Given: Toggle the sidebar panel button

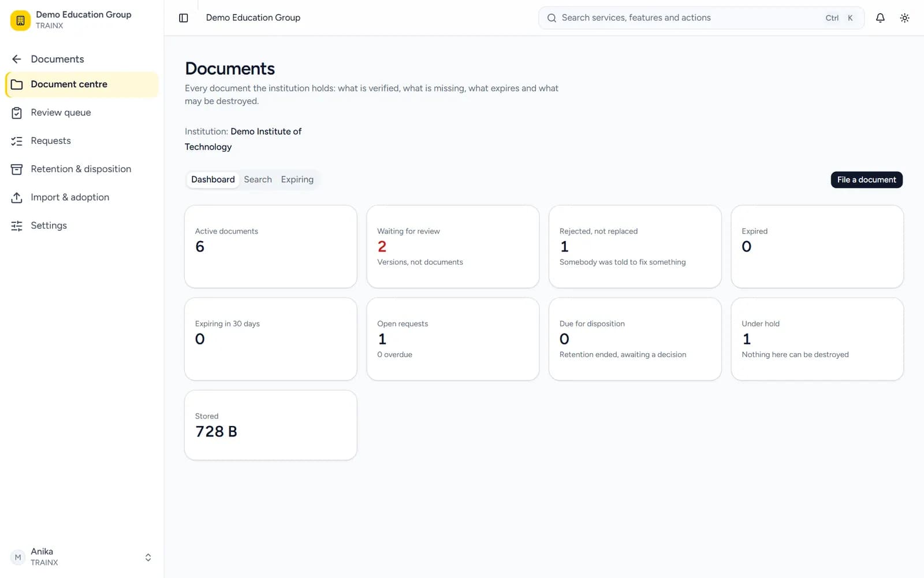Looking at the screenshot, I should pyautogui.click(x=184, y=18).
